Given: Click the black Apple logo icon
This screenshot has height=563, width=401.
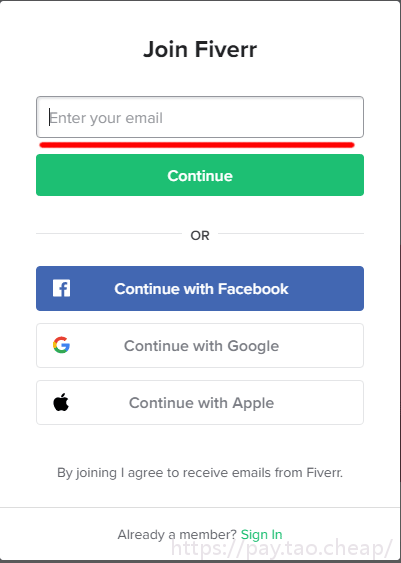Looking at the screenshot, I should (61, 402).
